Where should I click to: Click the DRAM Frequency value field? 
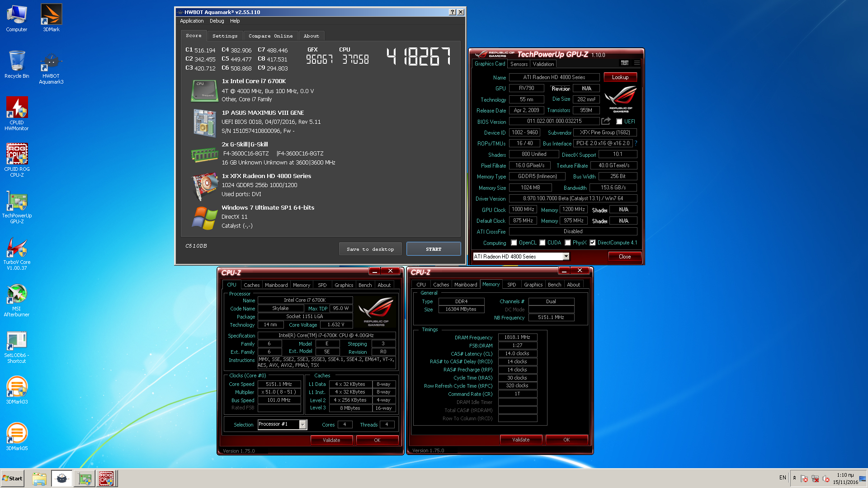click(x=517, y=337)
